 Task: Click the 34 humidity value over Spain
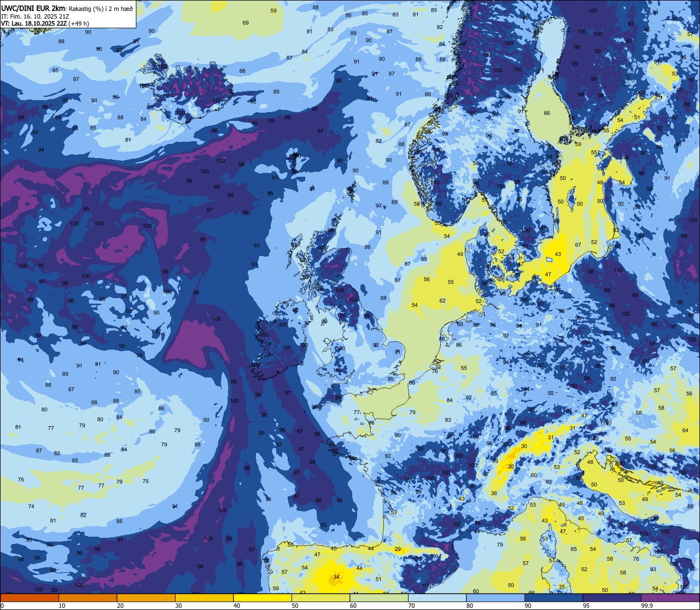click(336, 577)
